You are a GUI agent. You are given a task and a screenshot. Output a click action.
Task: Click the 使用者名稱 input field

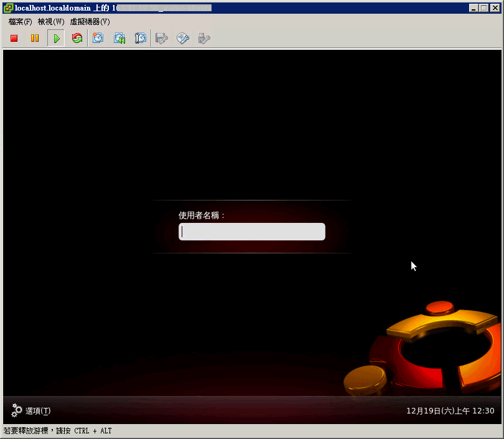[252, 232]
